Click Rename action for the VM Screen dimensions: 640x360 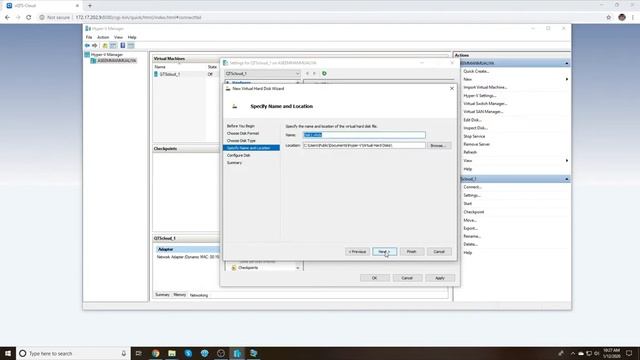[472, 236]
